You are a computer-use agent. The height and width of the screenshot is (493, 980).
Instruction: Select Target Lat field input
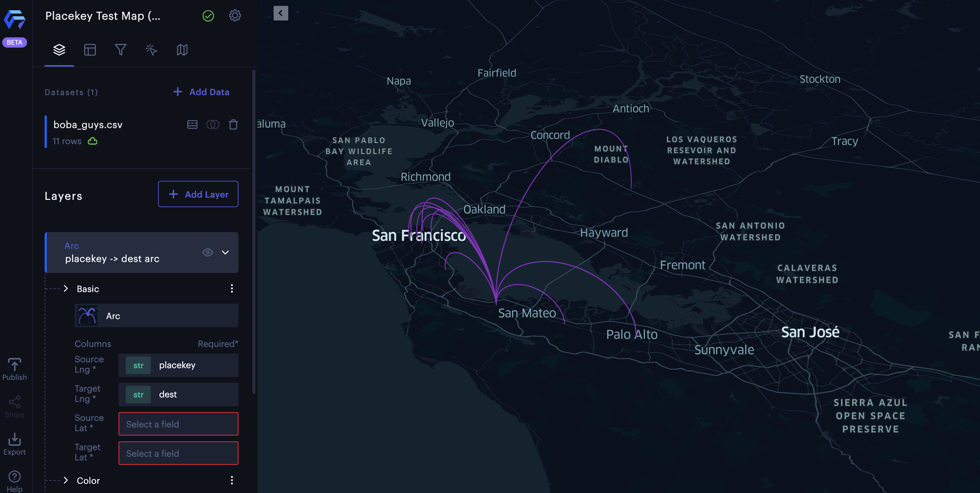tap(178, 453)
